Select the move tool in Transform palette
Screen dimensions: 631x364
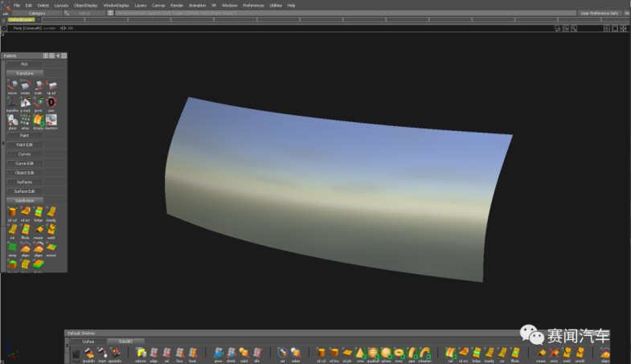(x=12, y=85)
